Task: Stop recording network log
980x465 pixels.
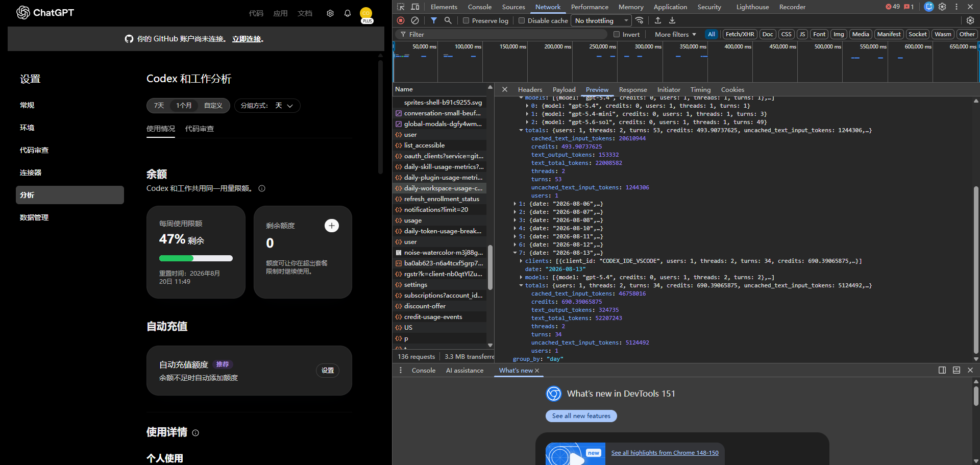Action: [x=401, y=20]
